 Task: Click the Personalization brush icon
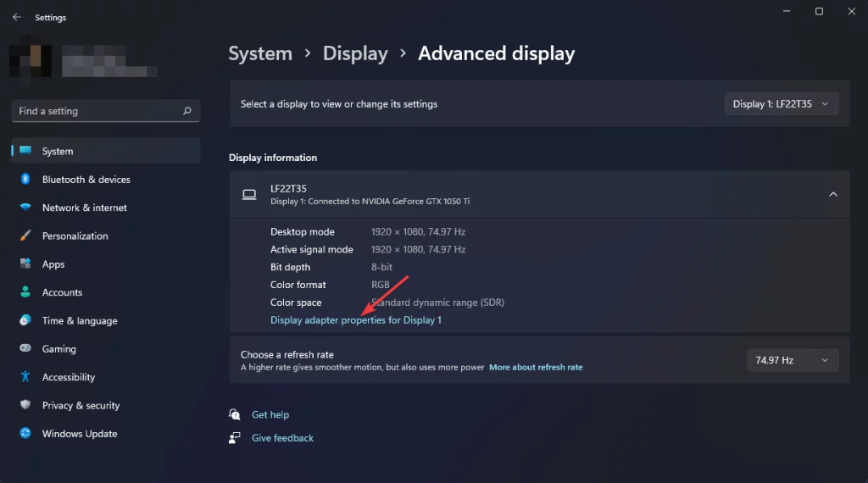[25, 235]
